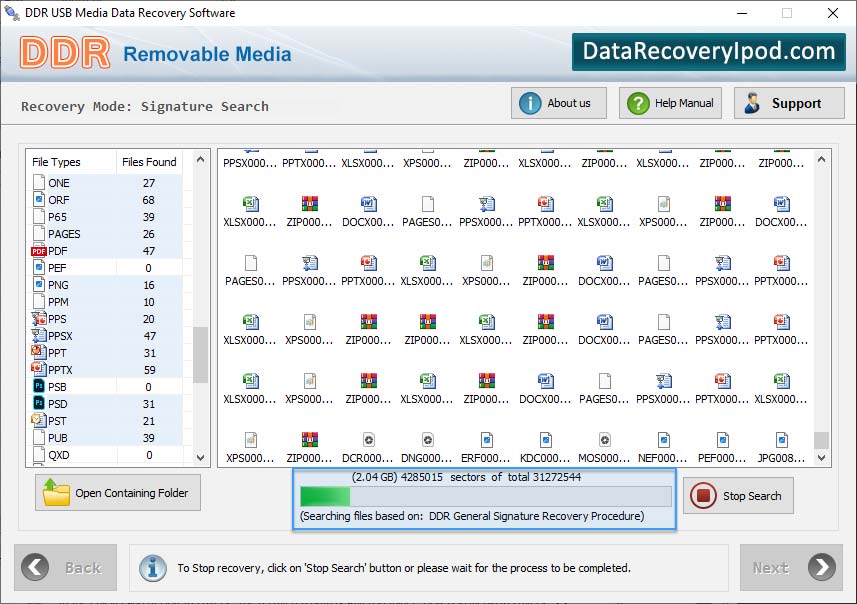Open the Help Manual
857x604 pixels.
670,103
